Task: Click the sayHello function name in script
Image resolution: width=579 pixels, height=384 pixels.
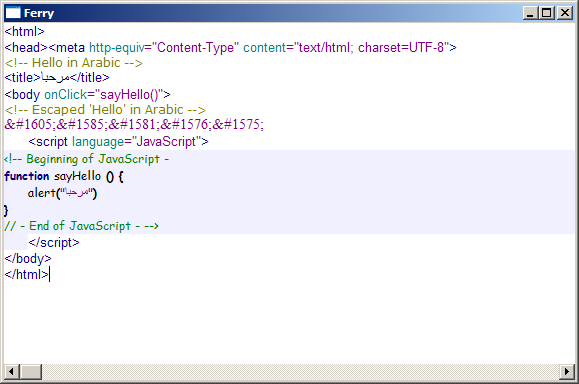Action: [x=77, y=176]
